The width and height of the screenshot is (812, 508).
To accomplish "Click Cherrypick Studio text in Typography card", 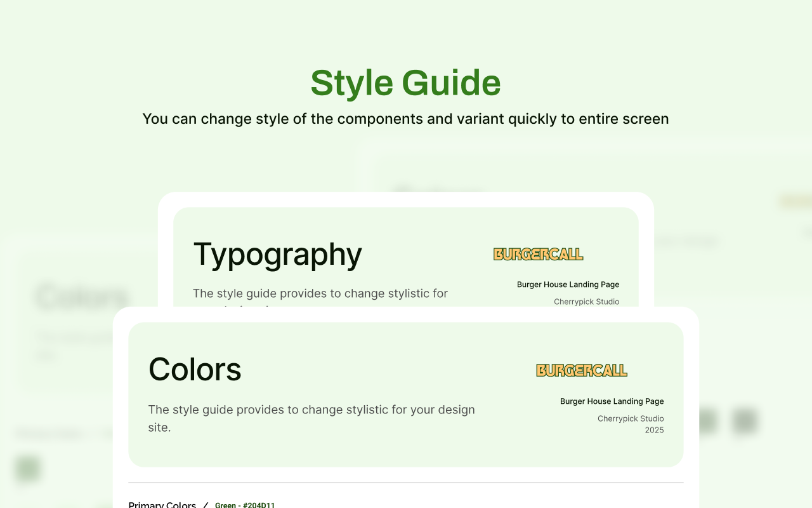I will pos(586,302).
